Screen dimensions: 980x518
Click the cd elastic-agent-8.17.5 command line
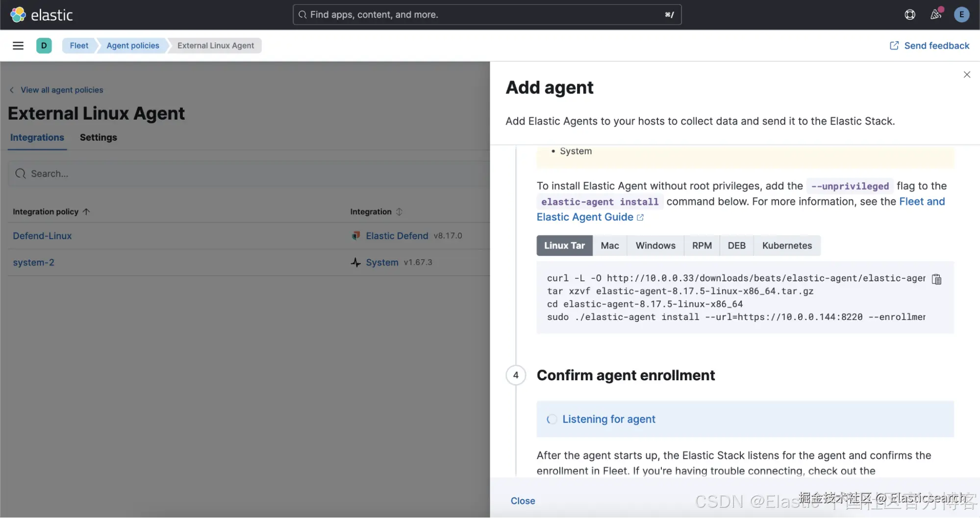coord(645,304)
